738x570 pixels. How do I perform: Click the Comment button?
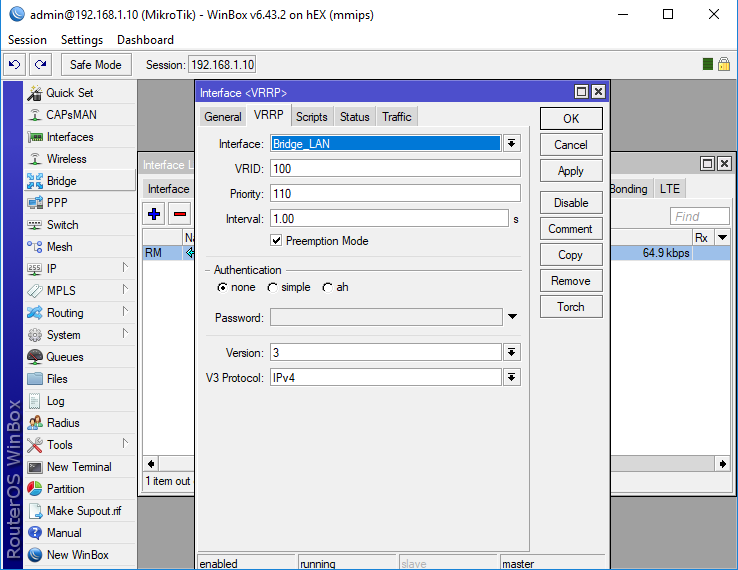[571, 229]
